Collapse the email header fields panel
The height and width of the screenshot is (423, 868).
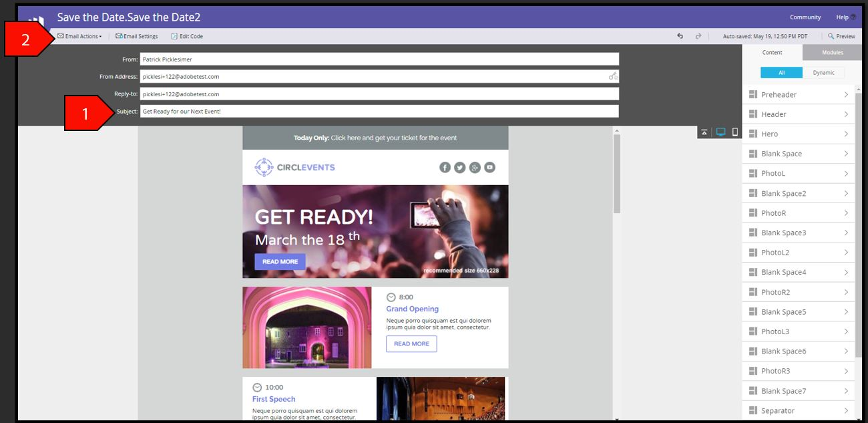click(x=704, y=132)
